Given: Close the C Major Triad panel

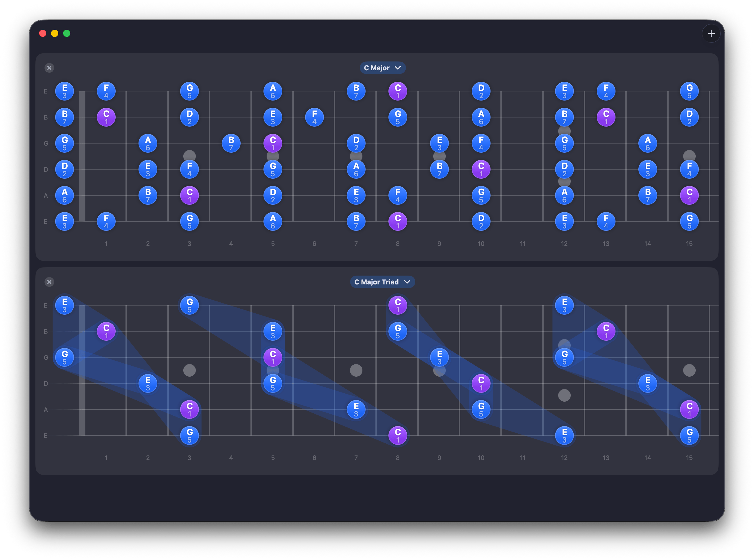Looking at the screenshot, I should 49,282.
